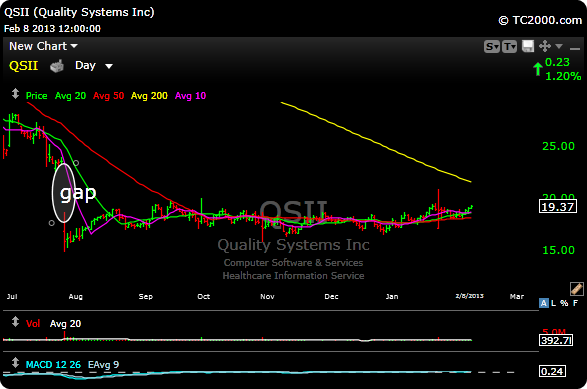Viewport: 587px width, 389px height.
Task: Open the T dropdown button
Action: 509,46
